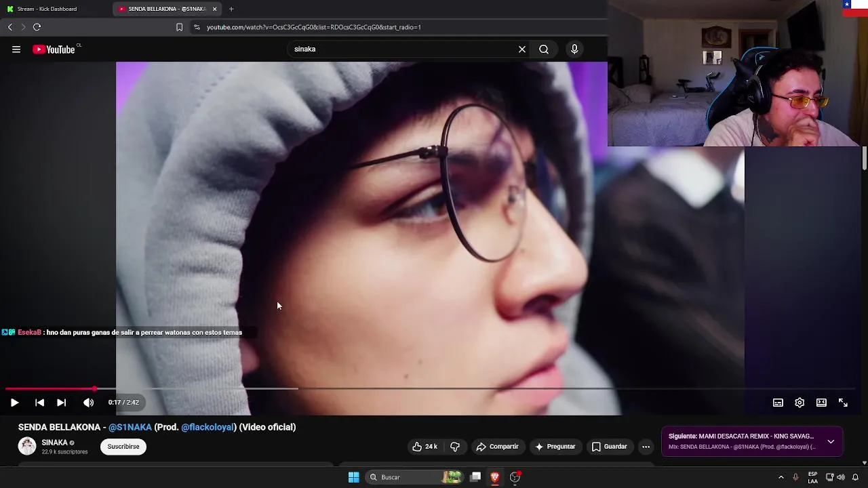Start voice search with microphone icon
The width and height of the screenshot is (868, 488).
[x=574, y=49]
